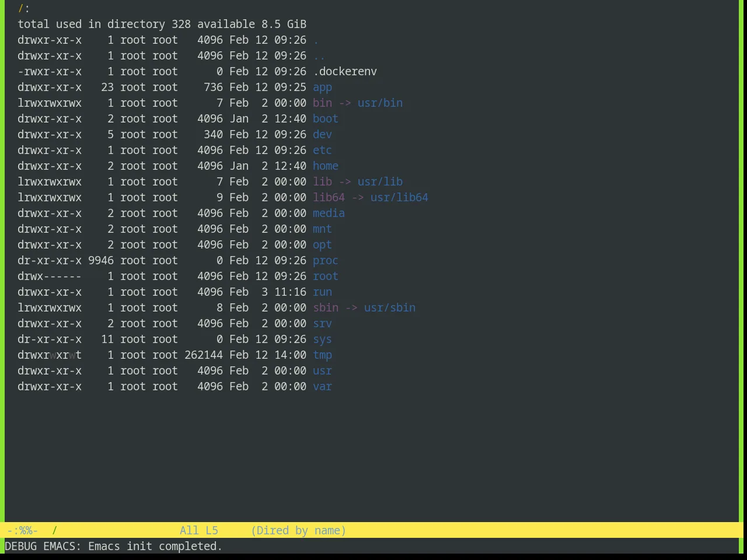Click the srv directory name
The height and width of the screenshot is (560, 747).
[x=322, y=324]
